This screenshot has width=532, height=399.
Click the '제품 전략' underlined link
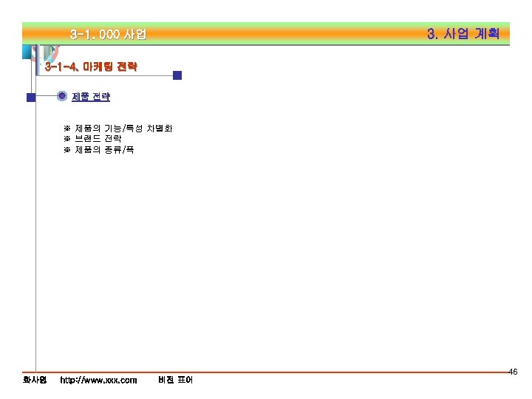click(x=91, y=97)
